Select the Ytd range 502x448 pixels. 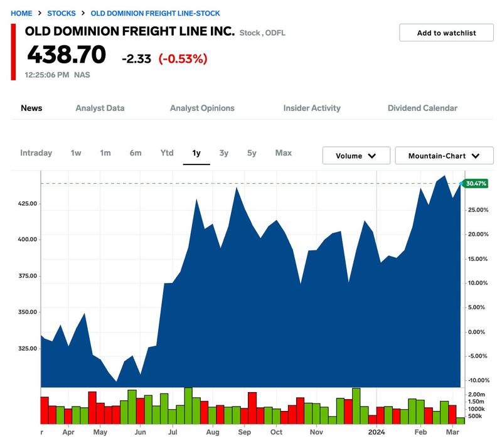[167, 152]
